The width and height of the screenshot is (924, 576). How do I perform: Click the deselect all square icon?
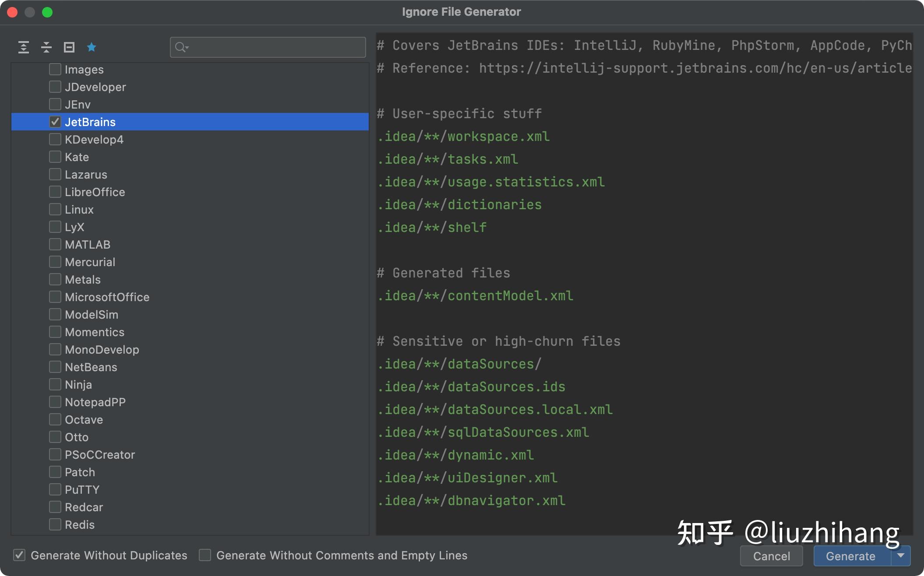(x=69, y=47)
